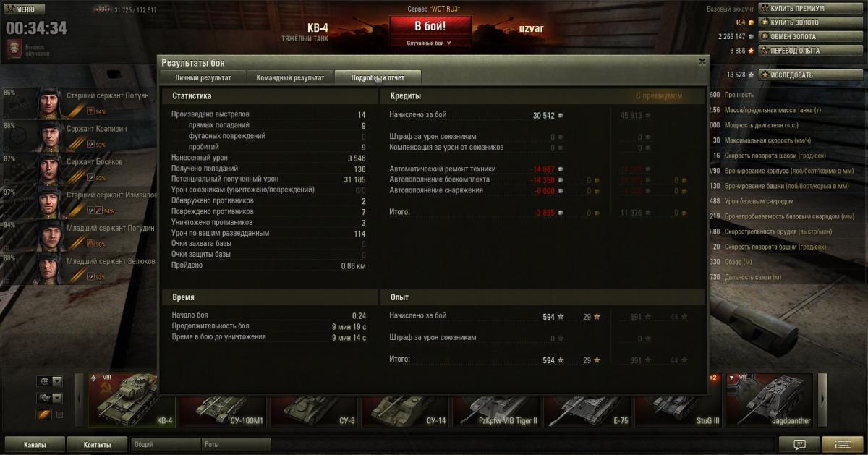
Task: Open the vehicle class filter dropdown
Action: pos(50,398)
